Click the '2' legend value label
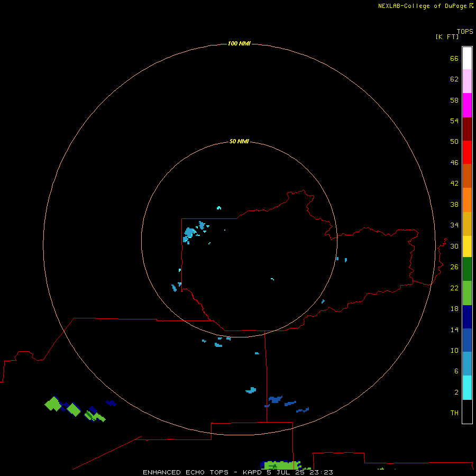The width and height of the screenshot is (476, 476). (456, 392)
